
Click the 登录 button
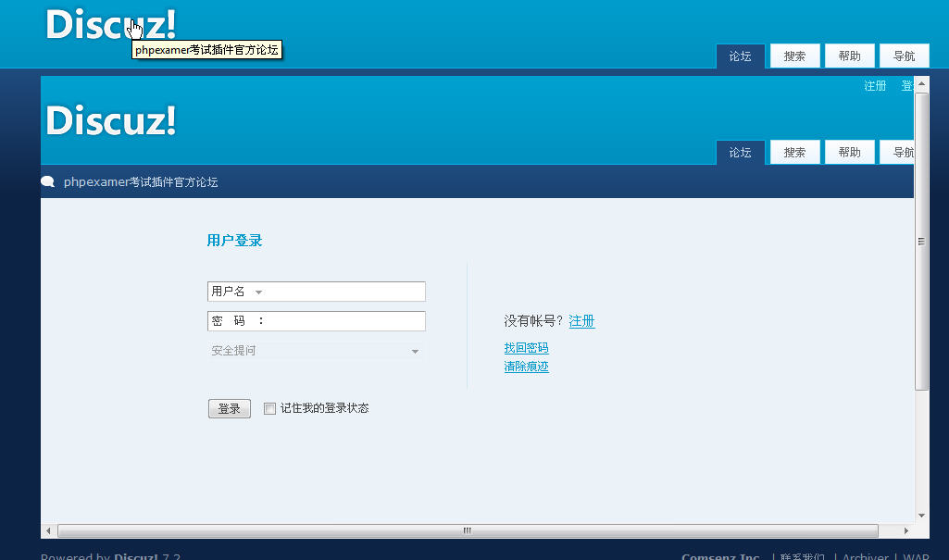coord(230,409)
